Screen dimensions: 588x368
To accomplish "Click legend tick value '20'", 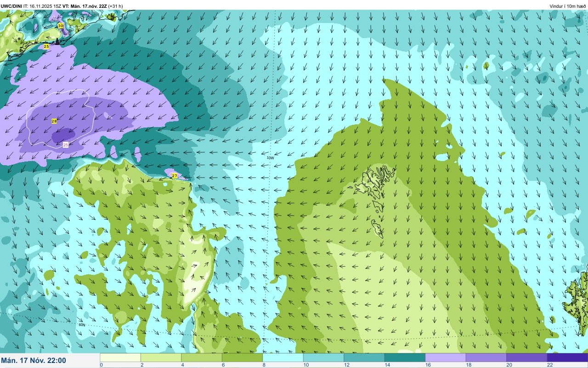I will pos(509,365).
